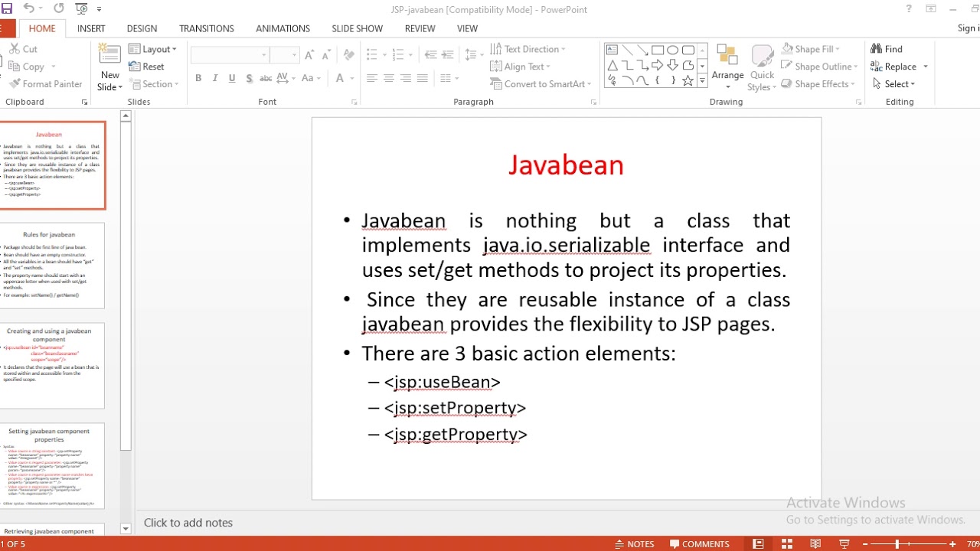Viewport: 980px width, 551px height.
Task: Click the Cut scissors button
Action: tap(23, 49)
